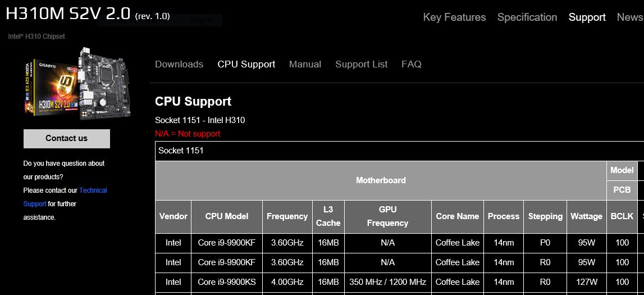This screenshot has height=295, width=644.
Task: Click the 'Socket 1151 - Intel H310' text
Action: tap(200, 120)
